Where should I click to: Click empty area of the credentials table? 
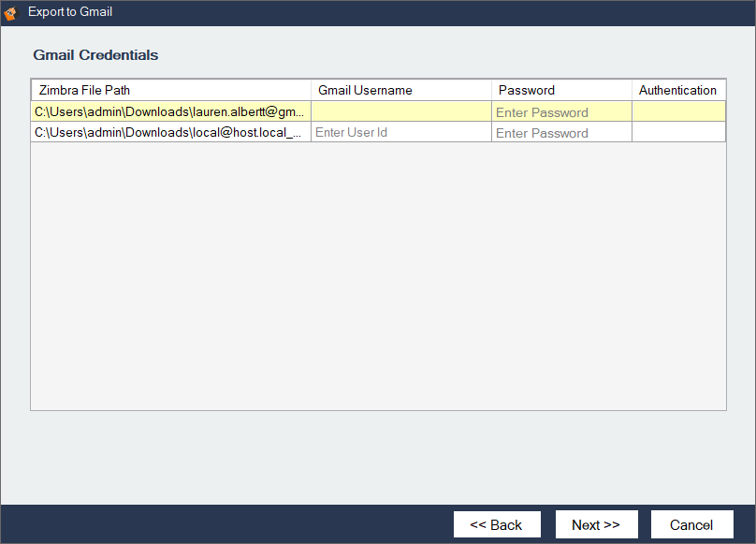coord(378,281)
